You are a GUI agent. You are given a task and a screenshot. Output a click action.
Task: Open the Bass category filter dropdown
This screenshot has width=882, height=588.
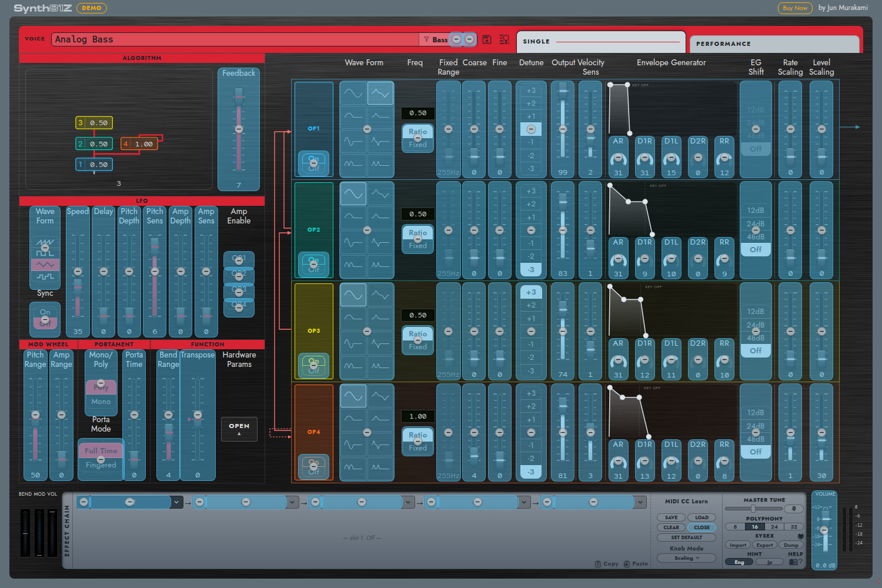coord(436,39)
